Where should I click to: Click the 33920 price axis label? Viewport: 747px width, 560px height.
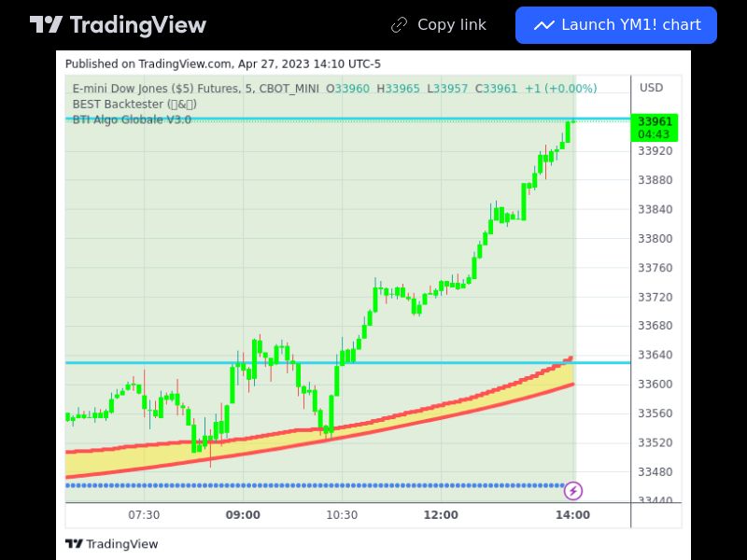(x=655, y=151)
